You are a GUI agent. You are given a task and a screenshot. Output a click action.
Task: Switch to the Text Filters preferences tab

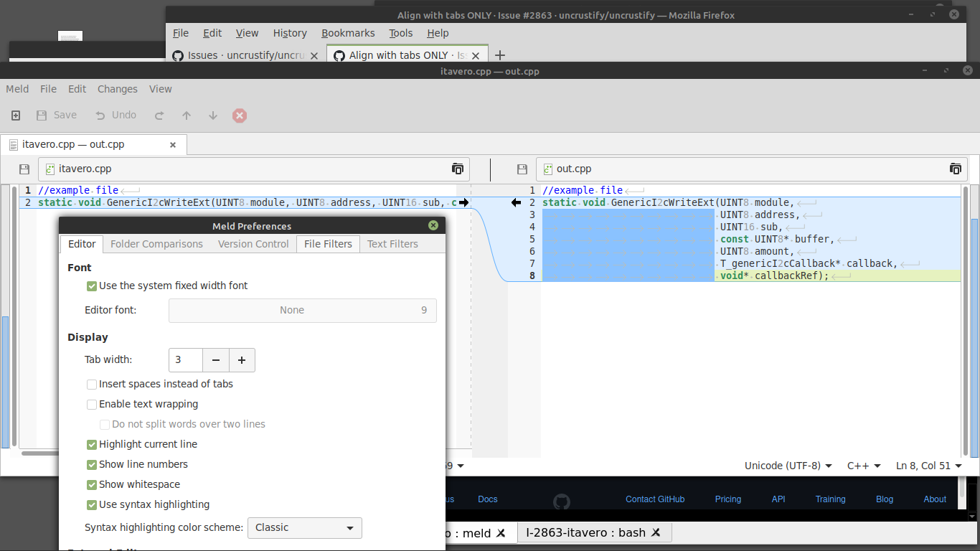click(392, 244)
